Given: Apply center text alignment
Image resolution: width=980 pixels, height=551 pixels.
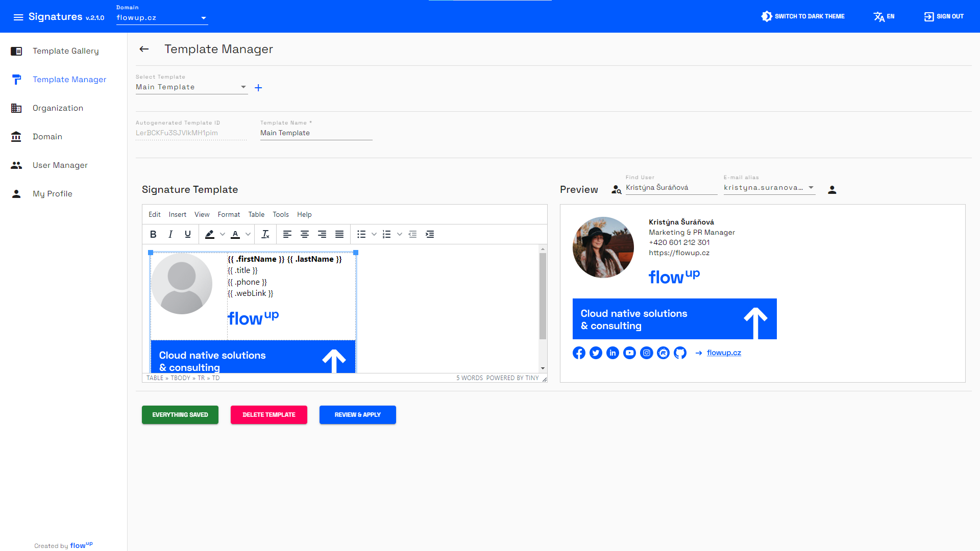Looking at the screenshot, I should 305,234.
